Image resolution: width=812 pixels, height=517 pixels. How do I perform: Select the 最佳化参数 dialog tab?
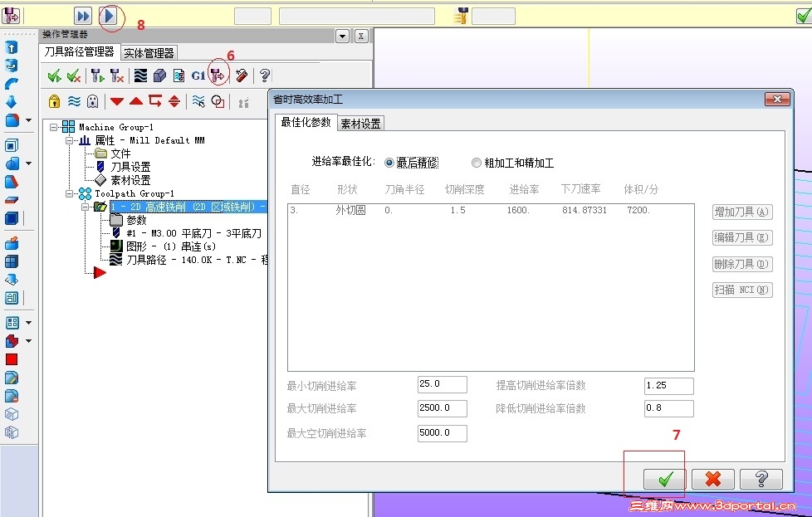[306, 122]
